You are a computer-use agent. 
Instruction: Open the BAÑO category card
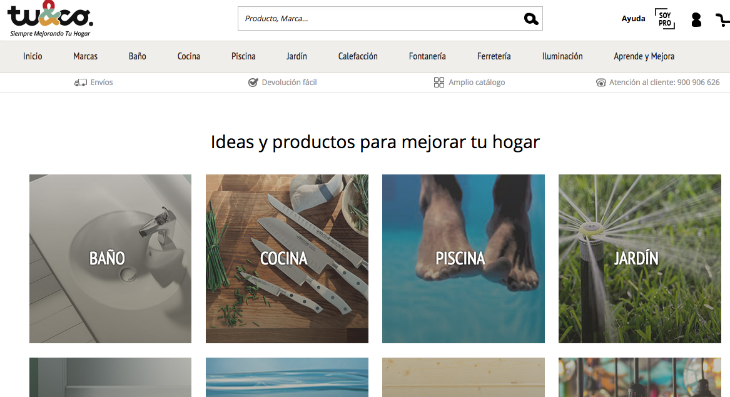[110, 259]
